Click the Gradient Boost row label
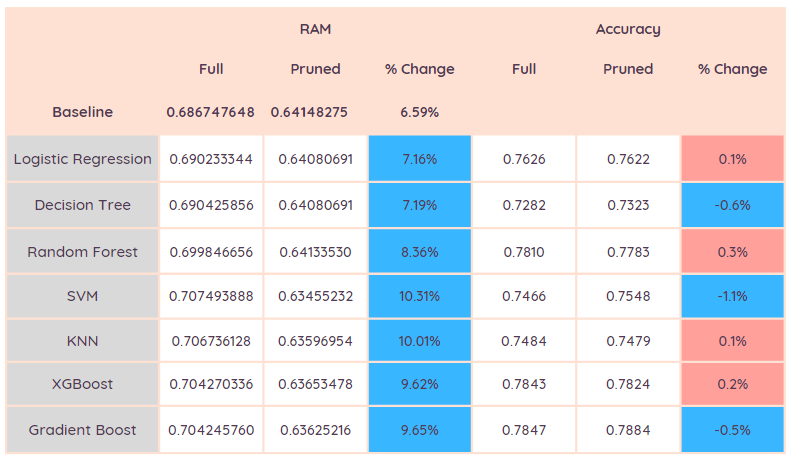 (82, 429)
